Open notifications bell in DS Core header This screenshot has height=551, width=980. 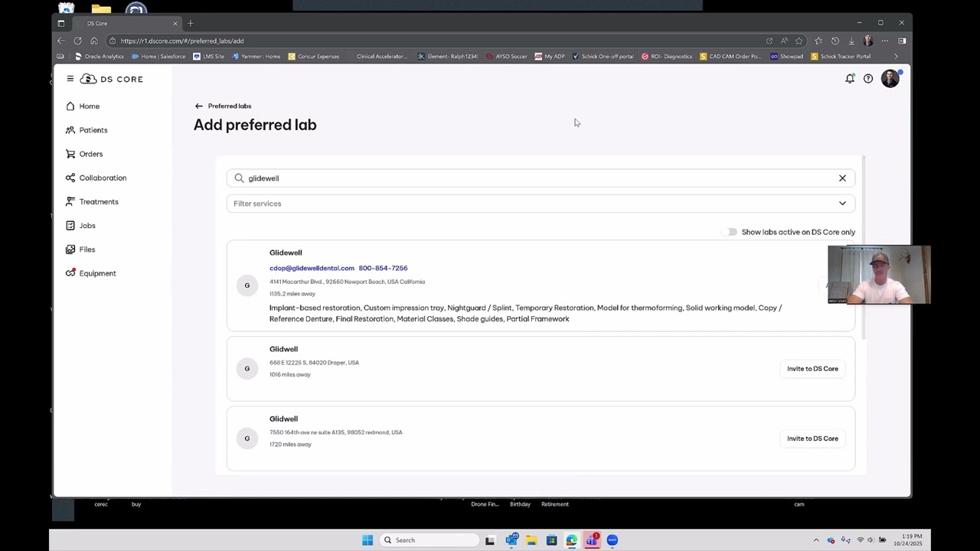(850, 78)
